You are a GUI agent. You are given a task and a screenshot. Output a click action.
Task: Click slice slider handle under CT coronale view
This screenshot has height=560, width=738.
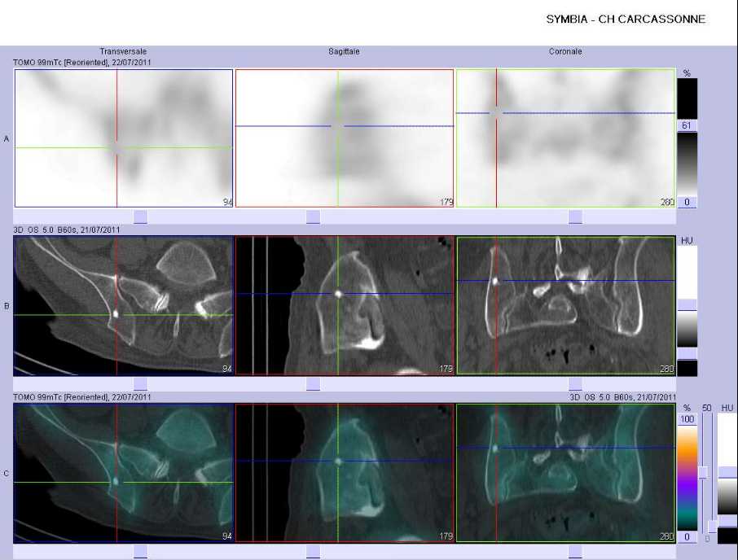coord(575,384)
